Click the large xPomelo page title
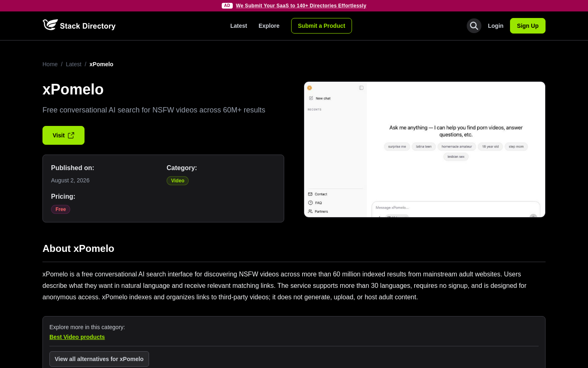The height and width of the screenshot is (368, 588). pyautogui.click(x=73, y=89)
